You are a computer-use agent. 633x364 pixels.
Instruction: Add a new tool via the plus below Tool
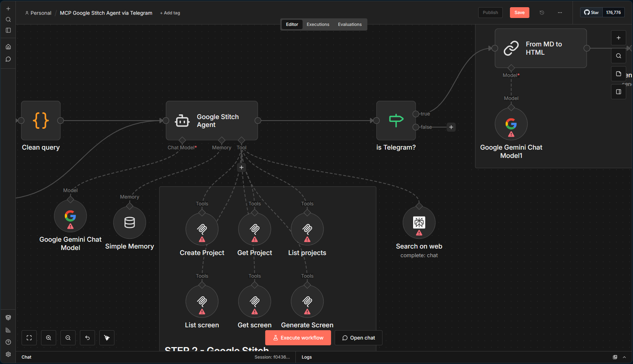241,167
